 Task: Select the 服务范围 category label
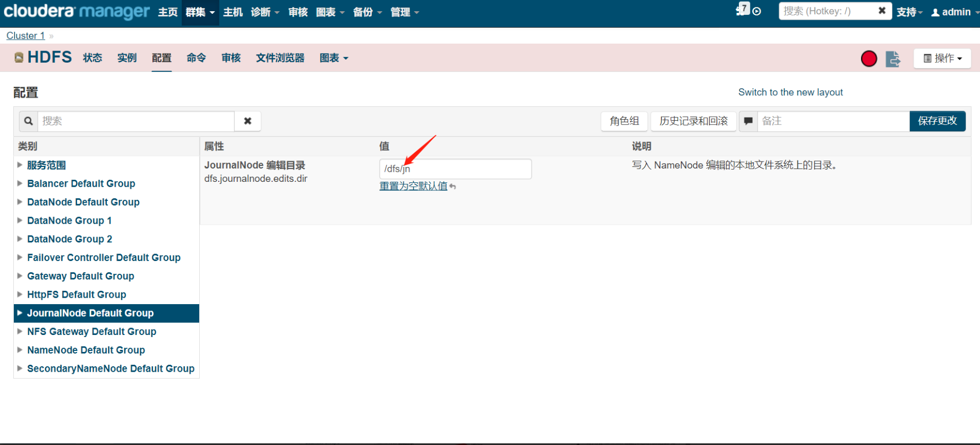coord(46,165)
